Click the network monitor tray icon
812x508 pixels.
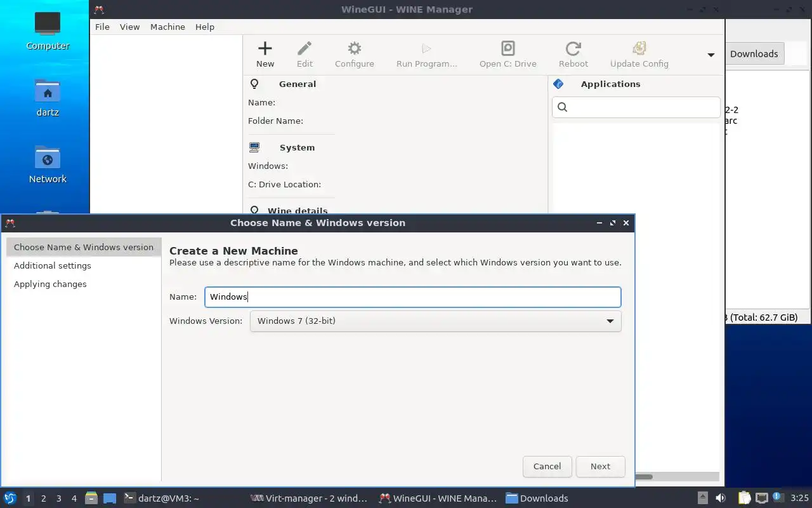pos(761,498)
